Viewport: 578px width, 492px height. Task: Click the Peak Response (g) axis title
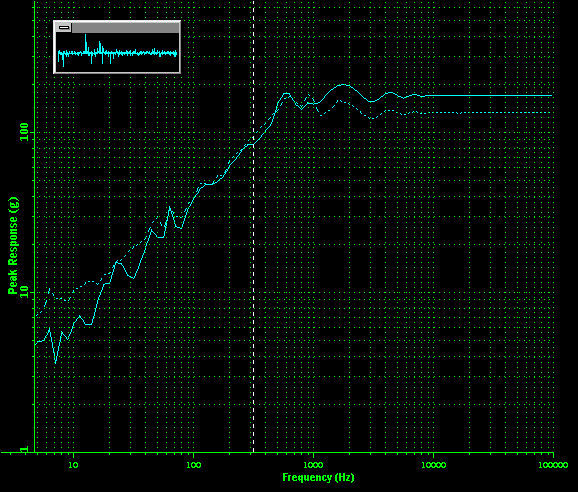[x=13, y=246]
